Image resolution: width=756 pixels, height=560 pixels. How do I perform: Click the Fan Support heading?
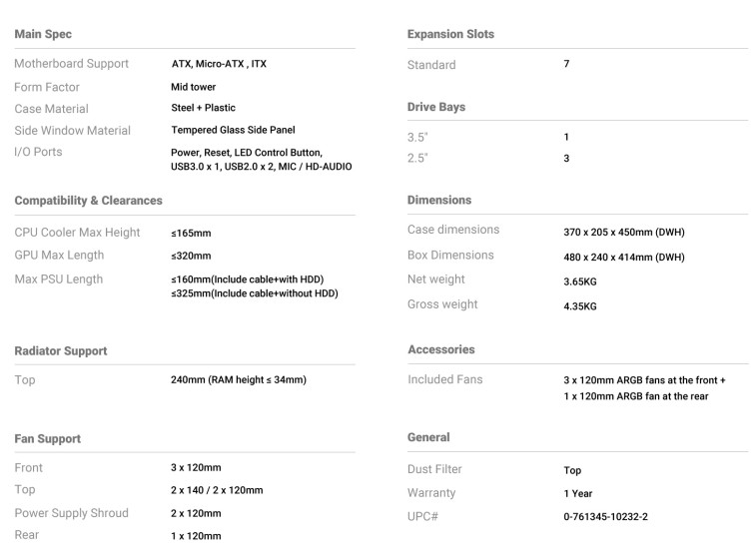point(47,438)
